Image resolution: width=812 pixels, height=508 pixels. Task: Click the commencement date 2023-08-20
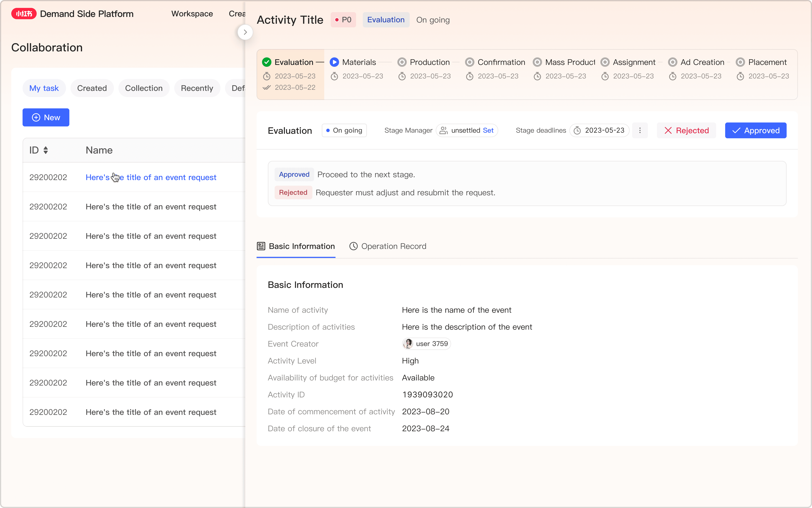coord(426,412)
